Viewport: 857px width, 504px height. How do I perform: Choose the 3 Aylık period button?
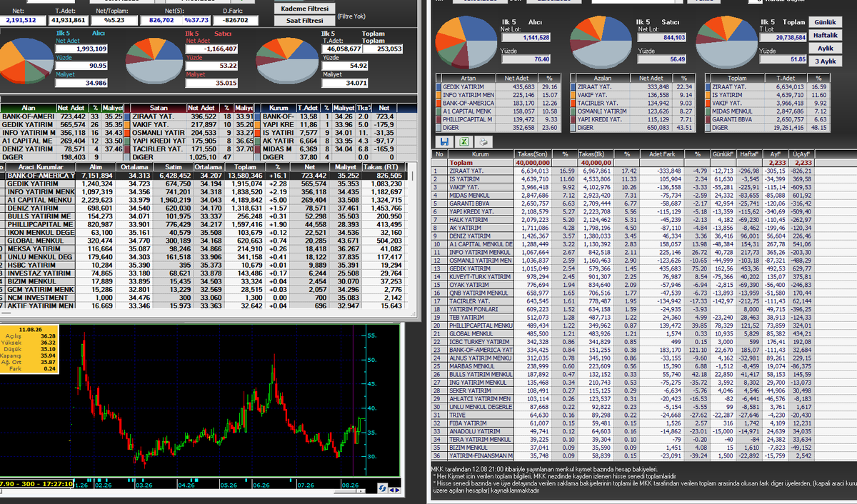click(826, 61)
